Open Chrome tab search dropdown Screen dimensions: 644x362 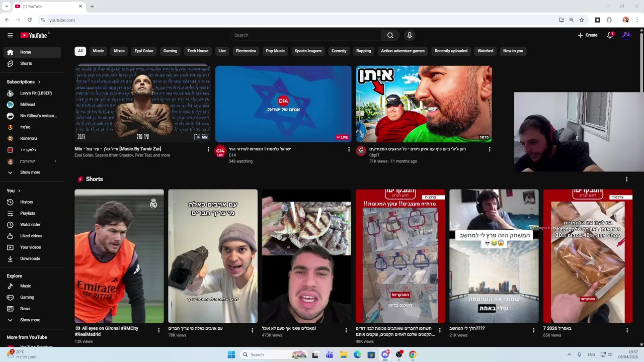pyautogui.click(x=6, y=6)
